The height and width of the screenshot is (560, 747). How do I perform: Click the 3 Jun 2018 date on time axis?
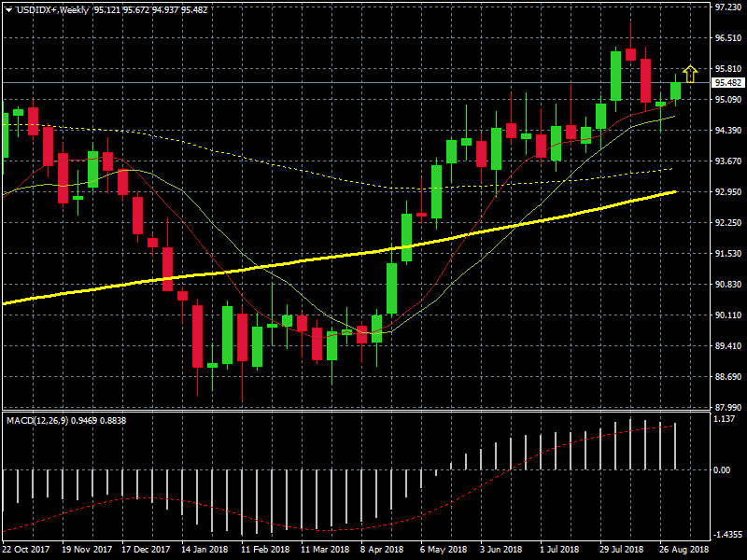(500, 550)
